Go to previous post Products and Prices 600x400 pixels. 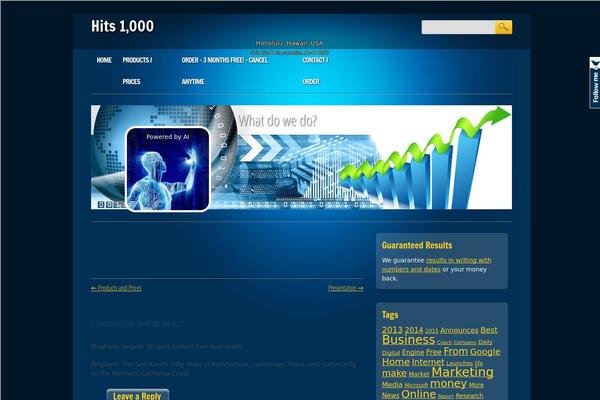click(116, 288)
